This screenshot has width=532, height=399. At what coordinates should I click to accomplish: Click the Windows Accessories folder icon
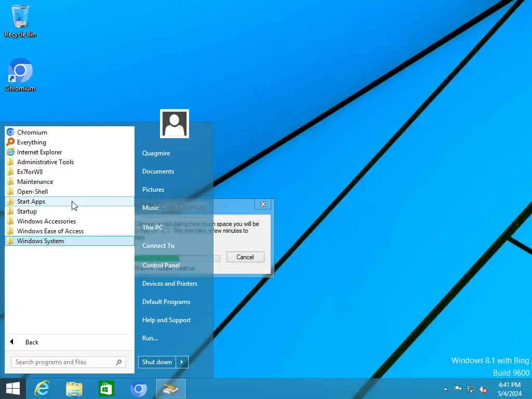[x=10, y=221]
